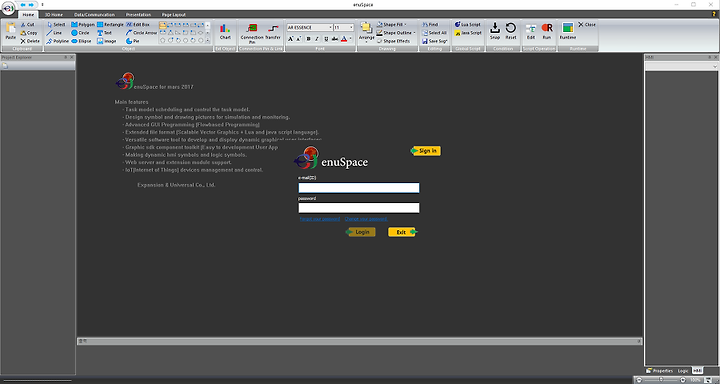Click the Cut tool
The width and height of the screenshot is (720, 384).
tap(28, 24)
